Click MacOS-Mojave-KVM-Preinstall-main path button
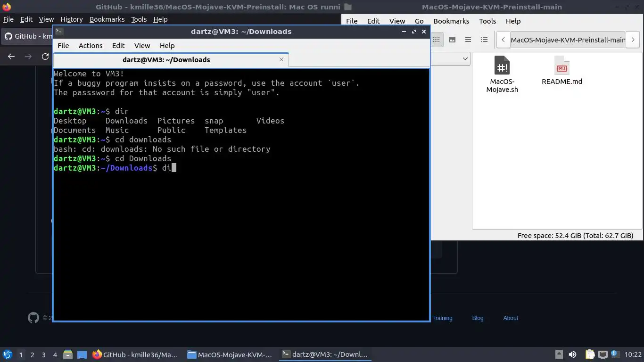The width and height of the screenshot is (644, 362). point(568,40)
